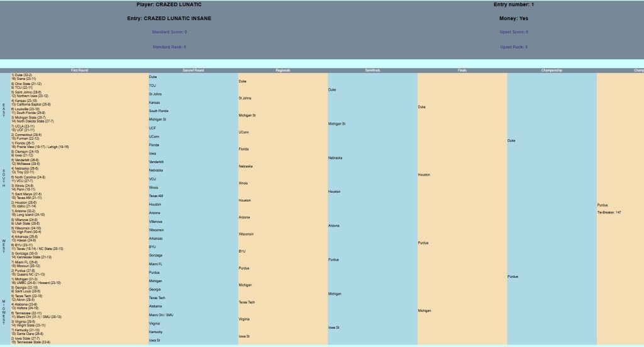Click the Championship column header
This screenshot has width=644, height=347.
(551, 70)
